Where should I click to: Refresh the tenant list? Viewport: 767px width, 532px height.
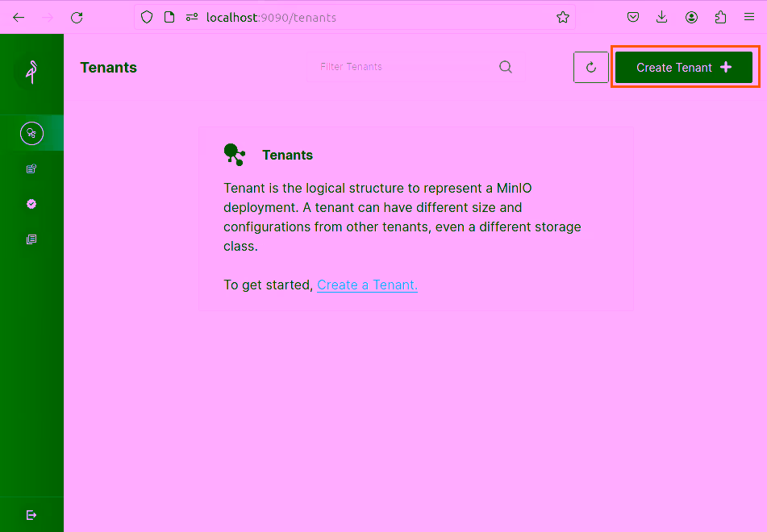pos(590,68)
